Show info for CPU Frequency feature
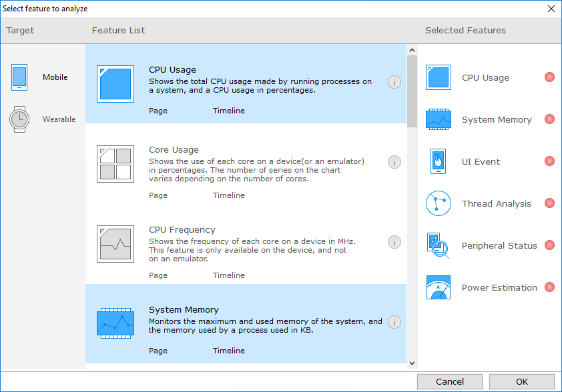562x392 pixels. click(394, 242)
